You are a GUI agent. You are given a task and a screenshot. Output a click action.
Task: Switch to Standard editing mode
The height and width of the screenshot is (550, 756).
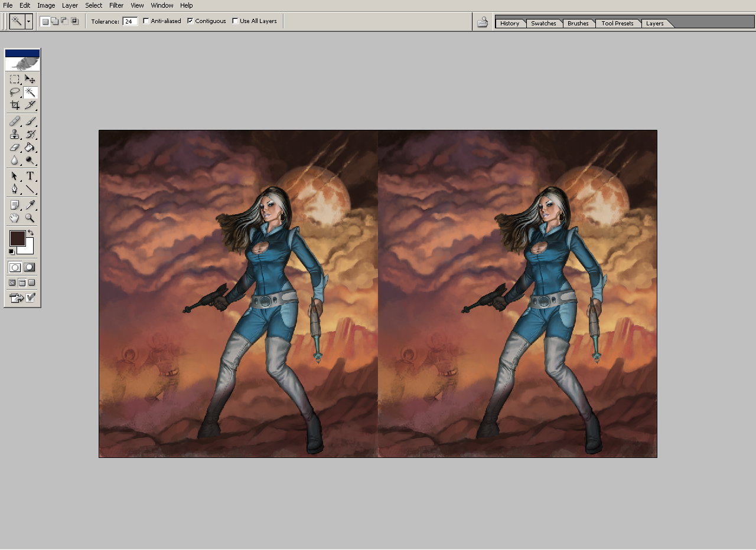coord(15,267)
